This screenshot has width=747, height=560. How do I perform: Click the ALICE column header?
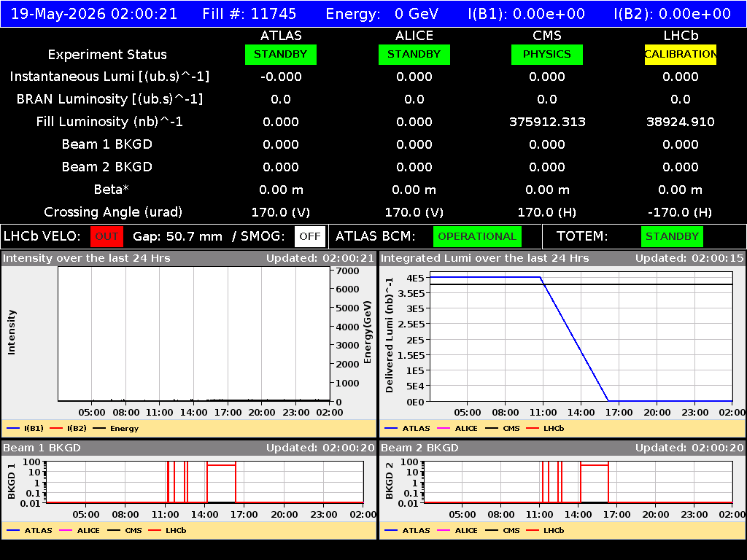tap(414, 36)
